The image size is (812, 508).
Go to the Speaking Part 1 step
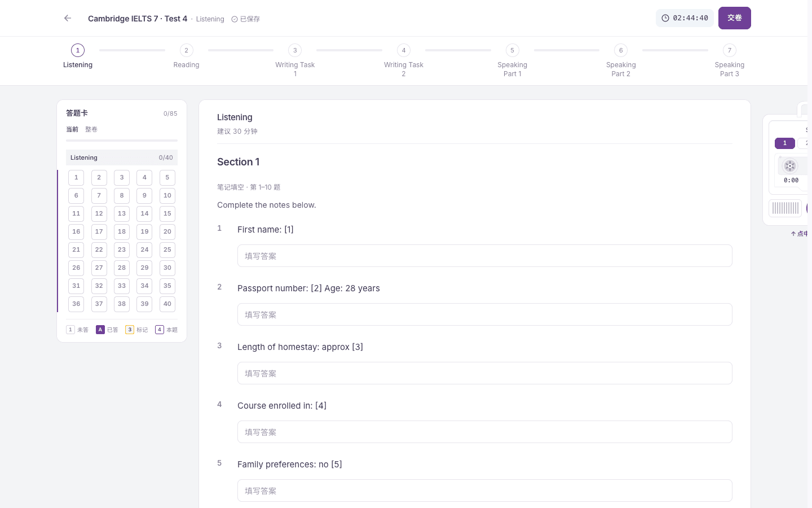click(x=512, y=60)
